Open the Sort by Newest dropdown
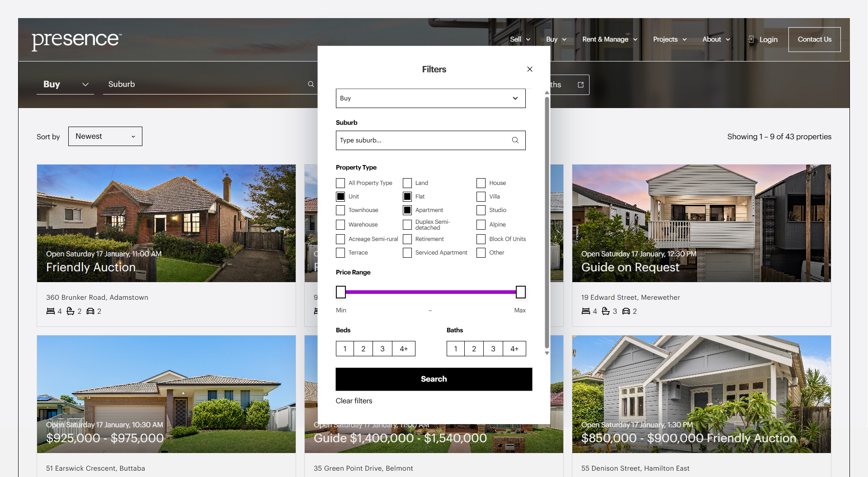This screenshot has height=477, width=868. 105,136
